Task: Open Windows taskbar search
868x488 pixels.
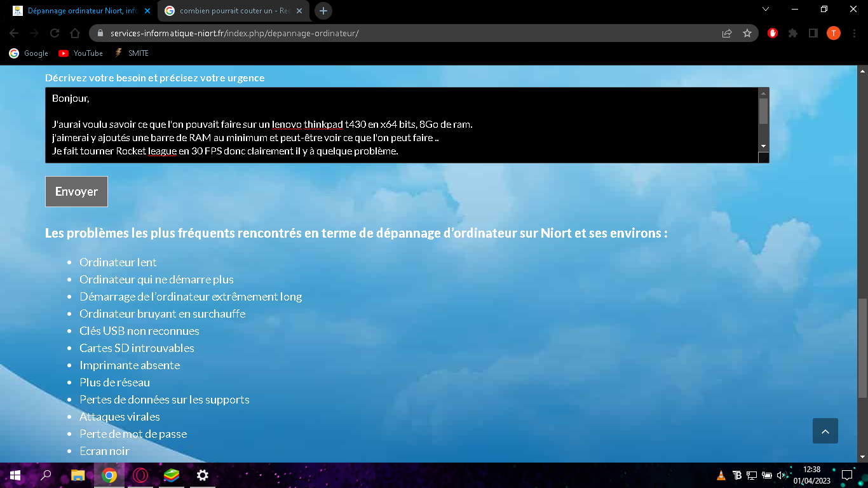Action: pyautogui.click(x=46, y=475)
